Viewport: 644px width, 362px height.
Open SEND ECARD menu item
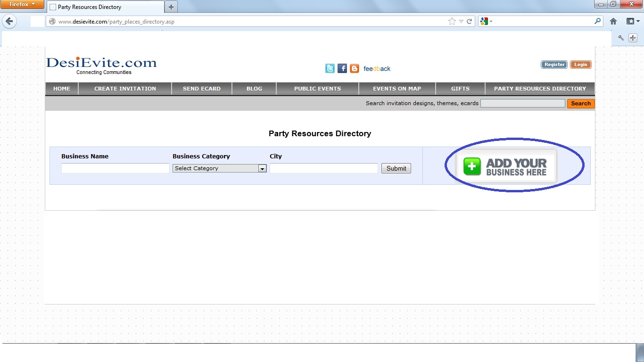pyautogui.click(x=202, y=89)
